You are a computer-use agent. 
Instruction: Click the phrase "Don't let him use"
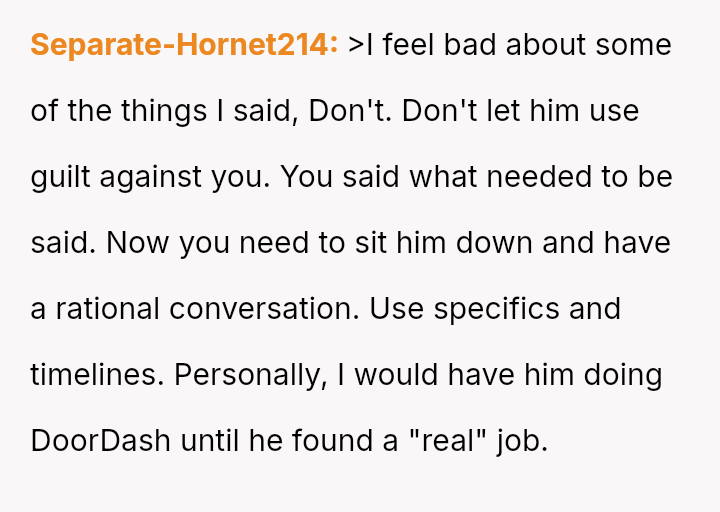pos(520,111)
